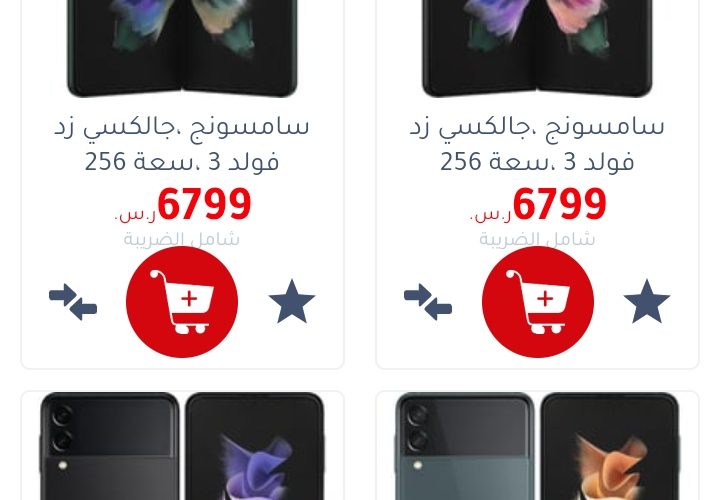Open the right-hand Fold 3 phone image

pyautogui.click(x=537, y=48)
